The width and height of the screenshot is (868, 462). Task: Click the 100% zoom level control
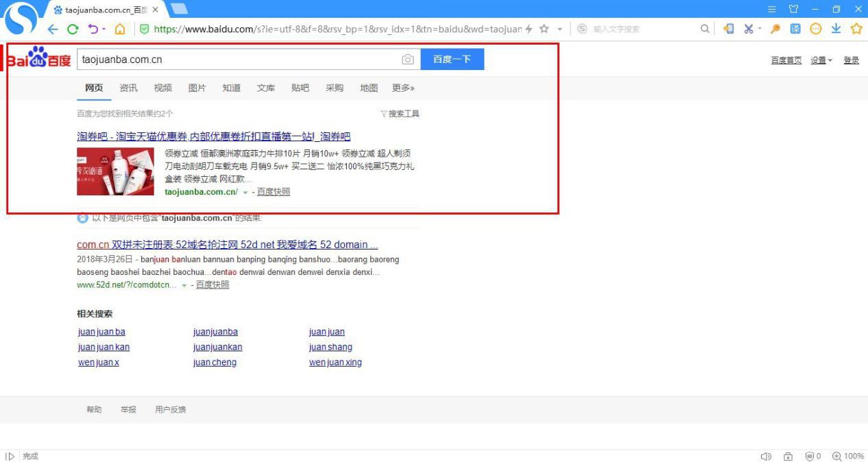coord(847,456)
